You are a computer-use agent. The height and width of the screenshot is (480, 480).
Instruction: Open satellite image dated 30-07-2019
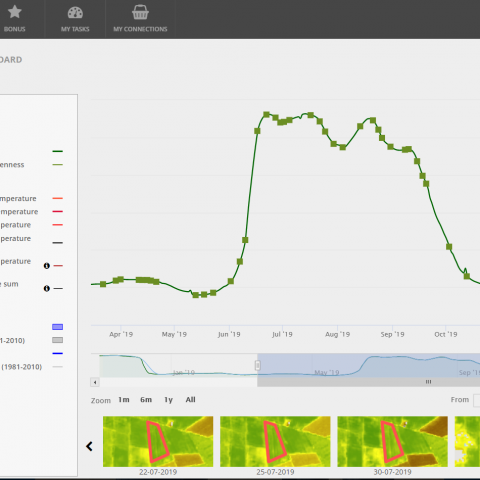tap(393, 441)
